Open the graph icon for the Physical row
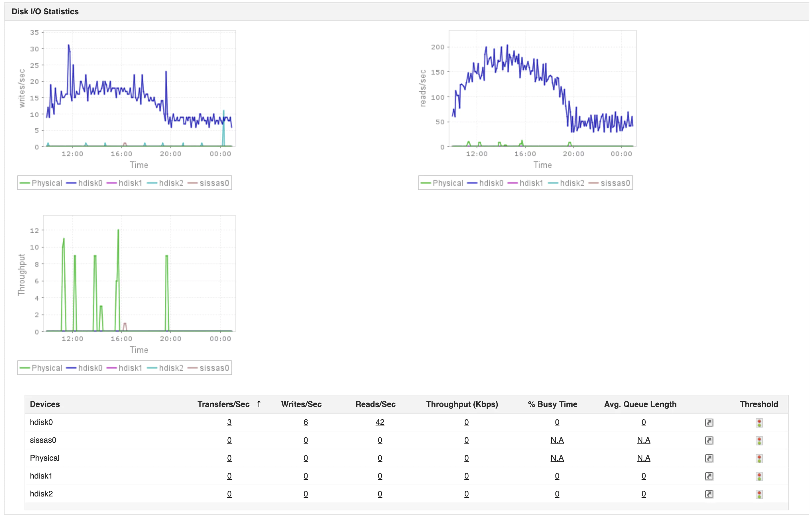This screenshot has width=812, height=517. tap(709, 458)
